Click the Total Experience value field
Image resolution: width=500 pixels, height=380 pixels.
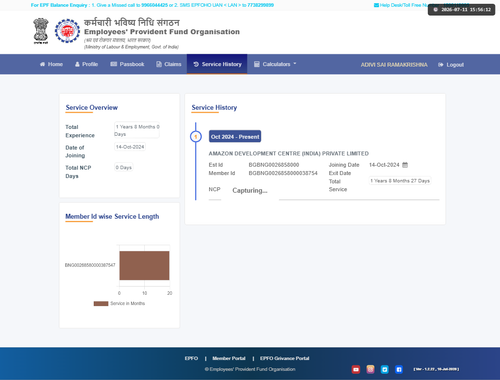[137, 130]
